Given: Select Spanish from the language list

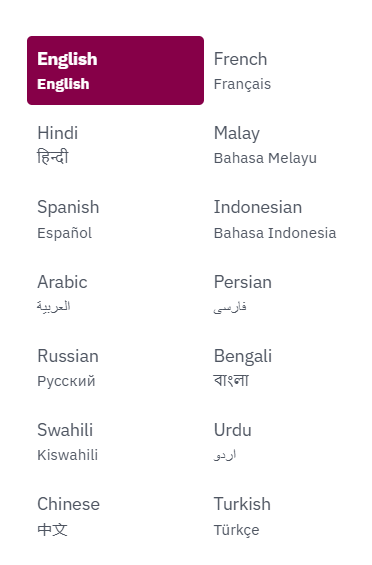Looking at the screenshot, I should tap(115, 219).
